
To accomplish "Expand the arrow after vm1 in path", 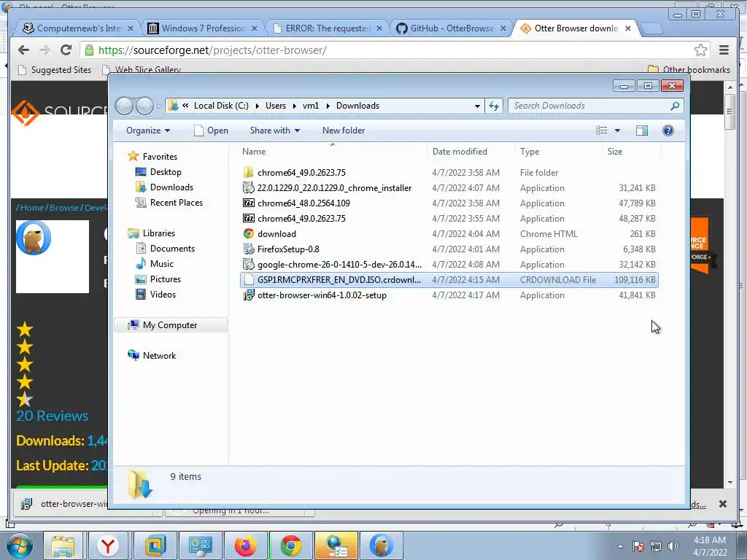I will (328, 106).
